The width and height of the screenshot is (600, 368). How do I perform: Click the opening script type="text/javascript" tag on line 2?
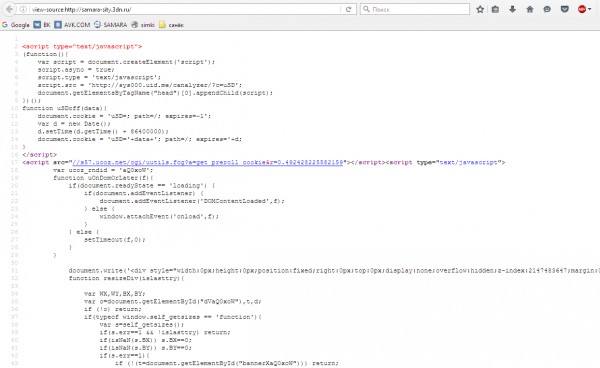(x=82, y=47)
